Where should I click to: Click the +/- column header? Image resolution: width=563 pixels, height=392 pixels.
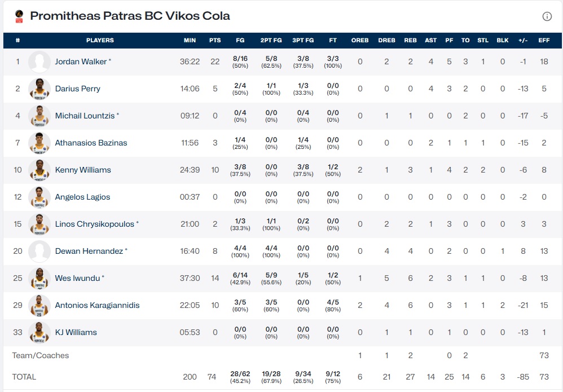coord(523,41)
